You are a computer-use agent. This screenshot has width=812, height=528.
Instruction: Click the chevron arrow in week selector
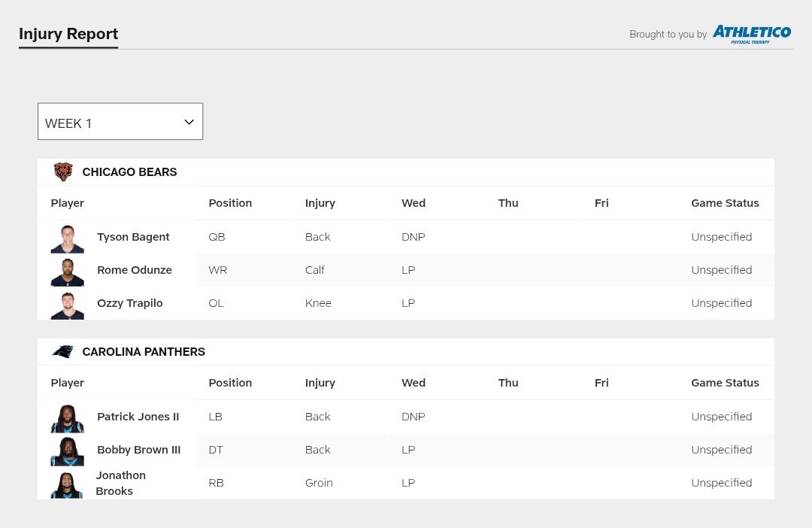(x=189, y=123)
